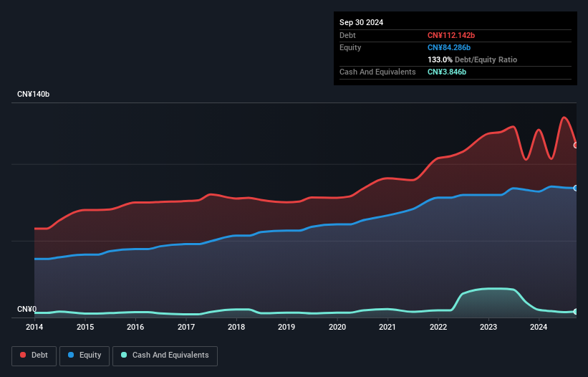This screenshot has width=588, height=377.
Task: Click the 2016 x-axis label
Action: [135, 327]
